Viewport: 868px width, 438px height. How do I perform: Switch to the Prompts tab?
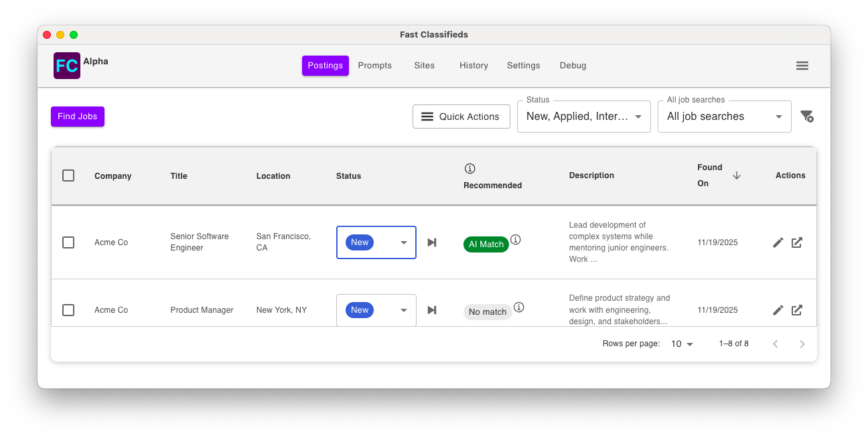[374, 66]
